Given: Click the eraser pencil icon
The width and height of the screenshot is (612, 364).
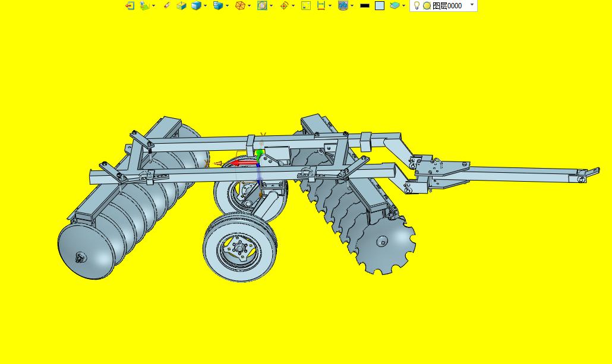Looking at the screenshot, I should 166,5.
